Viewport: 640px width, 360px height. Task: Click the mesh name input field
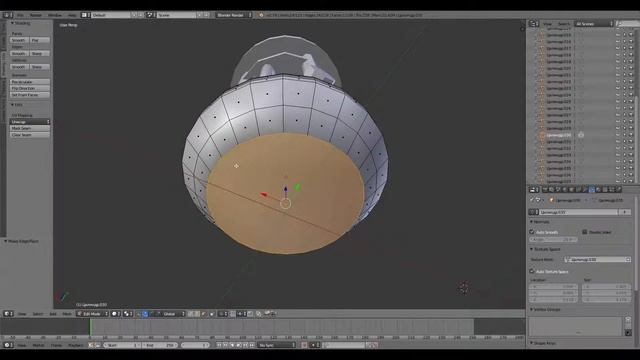(x=578, y=212)
